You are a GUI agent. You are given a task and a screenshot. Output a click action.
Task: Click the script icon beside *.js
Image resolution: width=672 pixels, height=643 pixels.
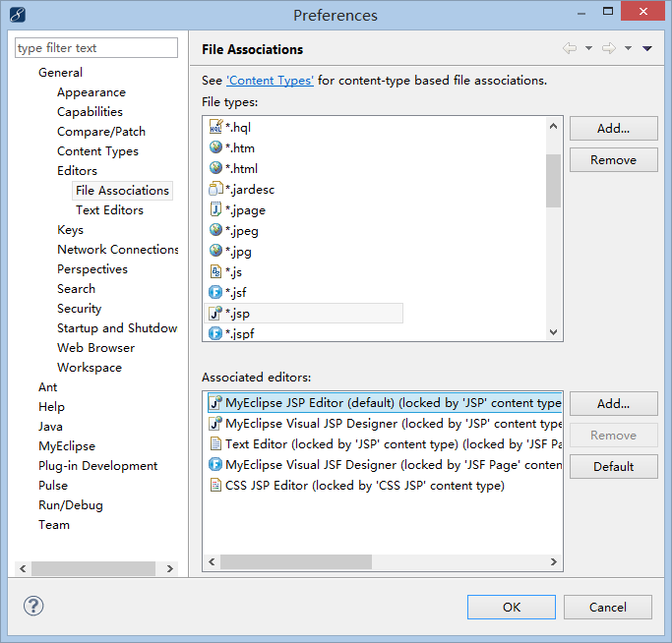point(215,271)
